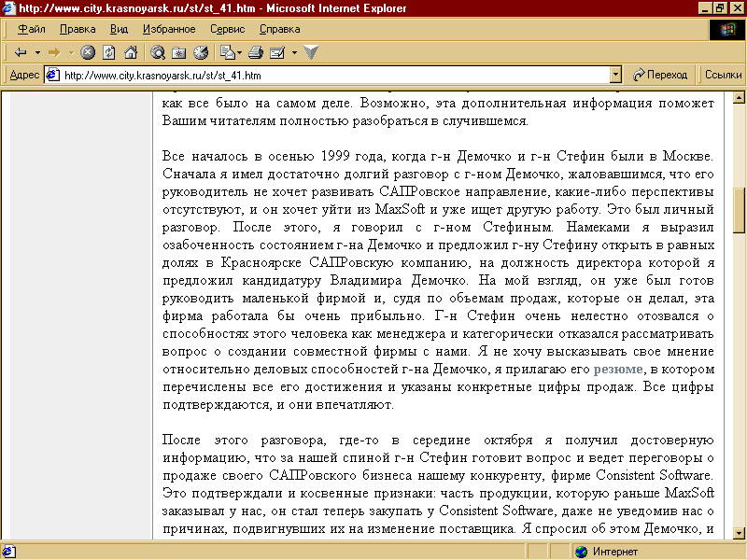Open the Правка menu

coord(78,29)
